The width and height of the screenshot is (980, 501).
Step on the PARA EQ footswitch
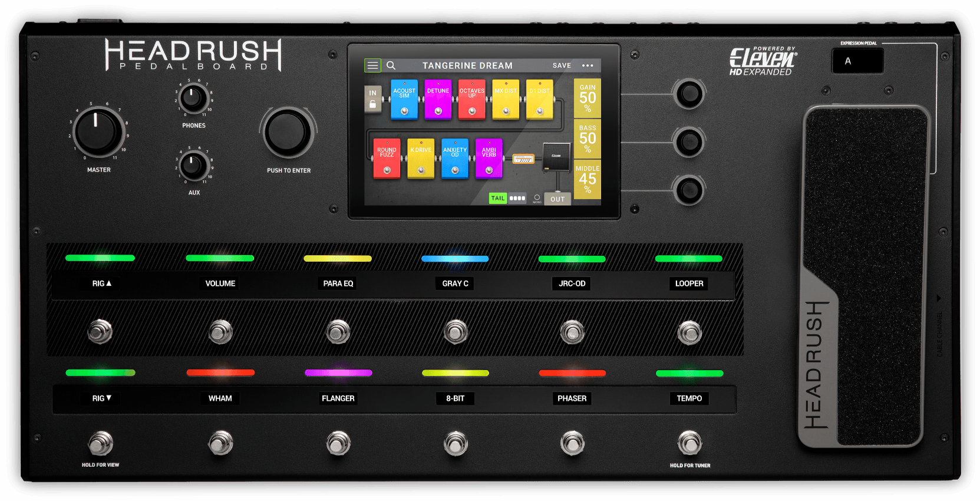(x=338, y=331)
